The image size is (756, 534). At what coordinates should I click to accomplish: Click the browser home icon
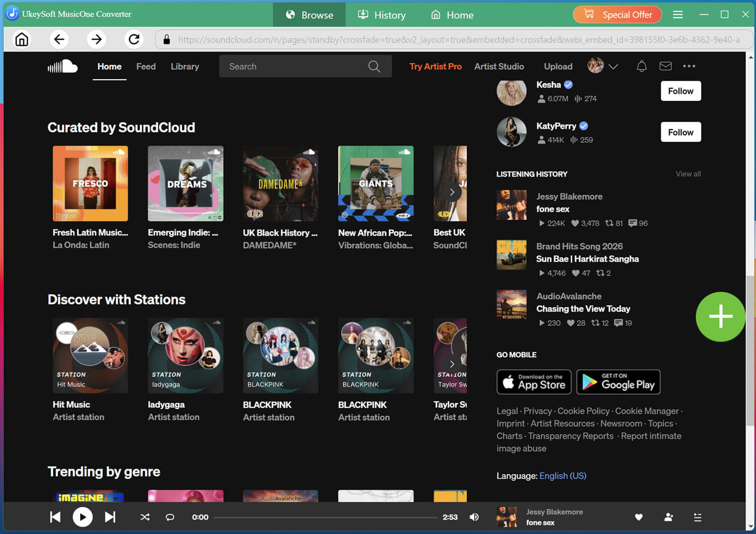click(x=22, y=39)
